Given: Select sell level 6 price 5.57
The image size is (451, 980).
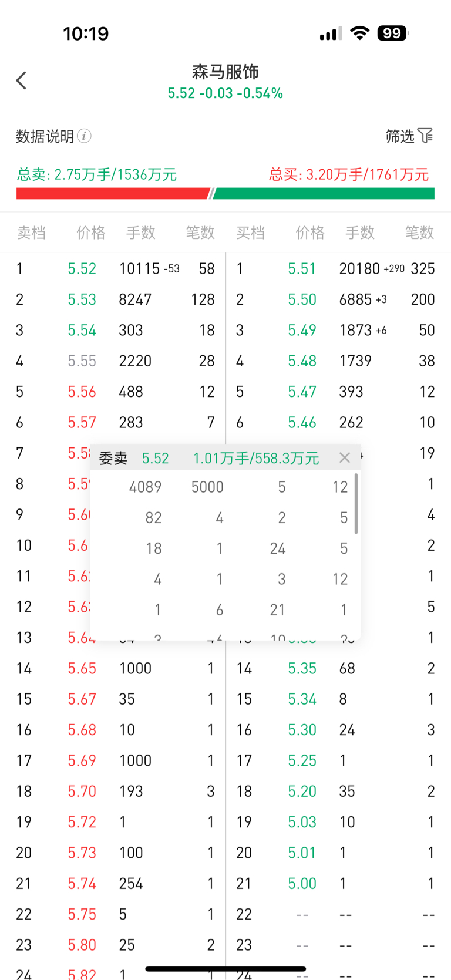Looking at the screenshot, I should point(82,422).
